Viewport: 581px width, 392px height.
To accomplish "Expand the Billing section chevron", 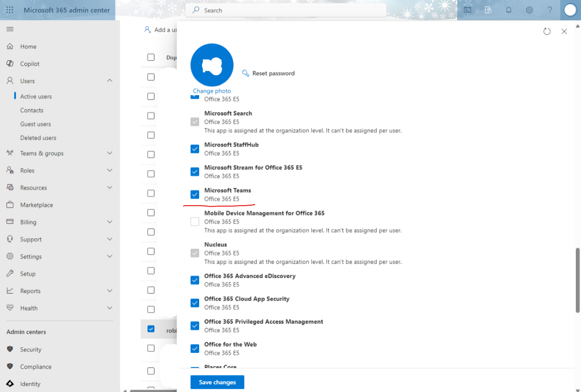I will (110, 222).
